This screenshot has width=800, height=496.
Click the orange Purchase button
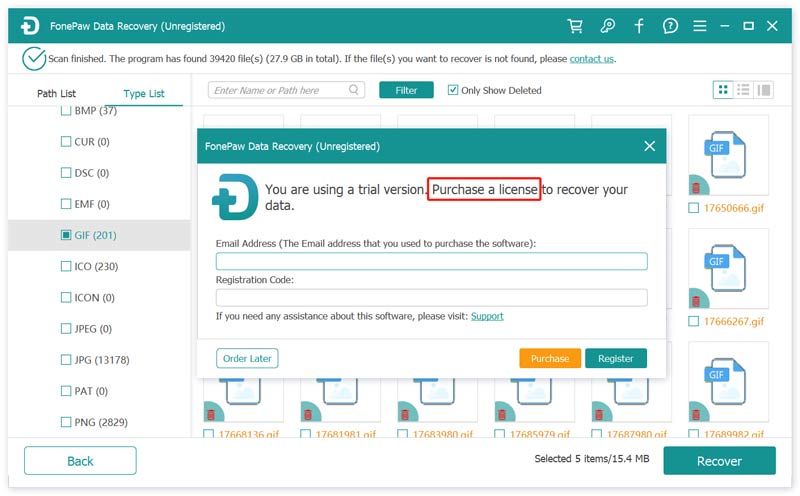tap(549, 358)
